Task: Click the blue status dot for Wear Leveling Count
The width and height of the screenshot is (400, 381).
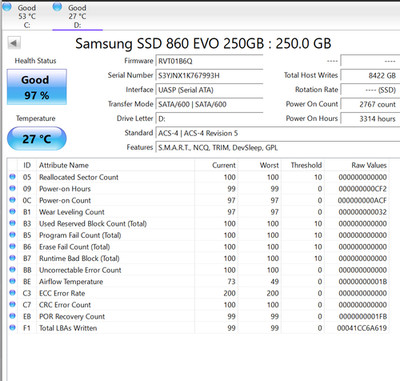Action: pyautogui.click(x=12, y=212)
